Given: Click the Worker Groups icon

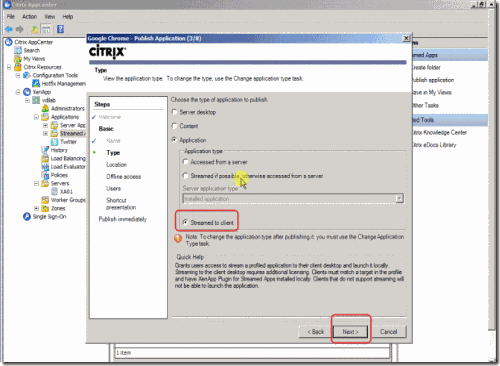Looking at the screenshot, I should click(x=45, y=200).
